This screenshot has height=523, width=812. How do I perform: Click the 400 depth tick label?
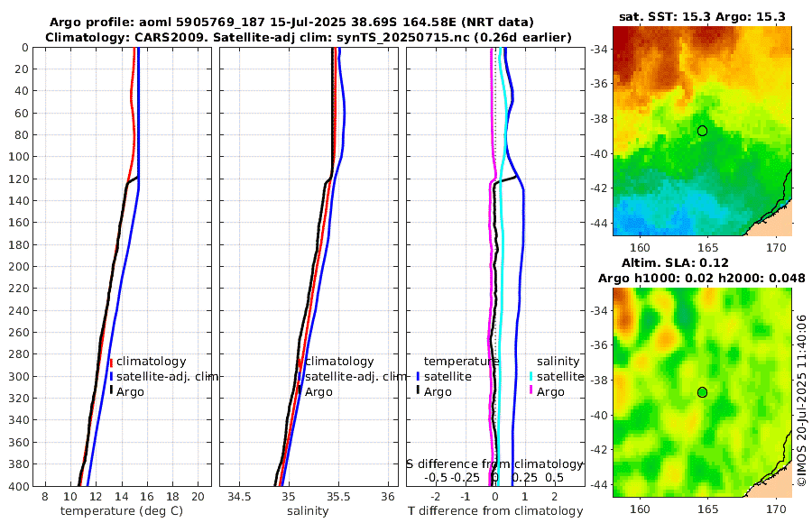pyautogui.click(x=19, y=486)
